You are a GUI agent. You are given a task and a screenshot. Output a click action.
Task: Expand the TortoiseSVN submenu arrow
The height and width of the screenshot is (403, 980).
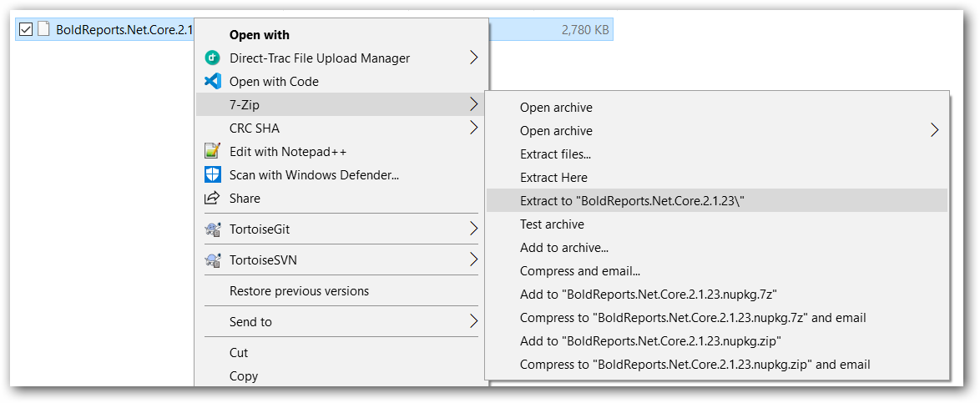(x=474, y=260)
